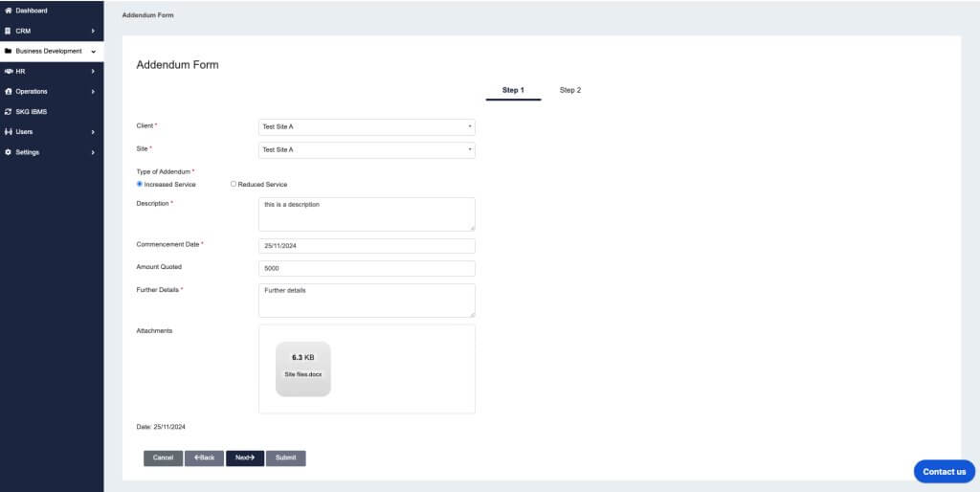980x492 pixels.
Task: Click the HR icon in sidebar
Action: [x=9, y=71]
